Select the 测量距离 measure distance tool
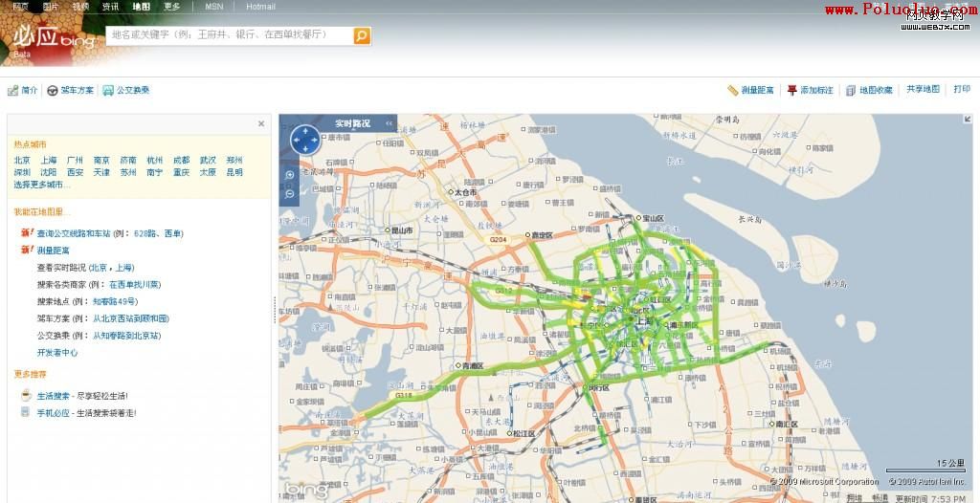This screenshot has height=503, width=980. [751, 90]
